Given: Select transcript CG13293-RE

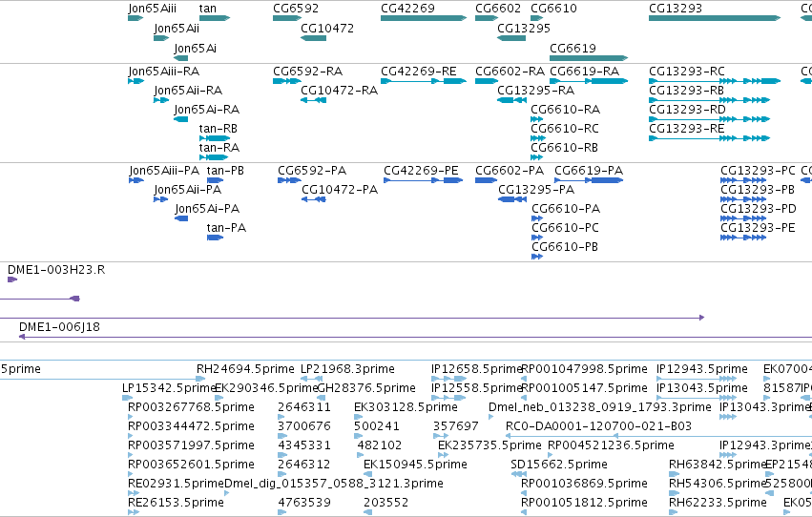Looking at the screenshot, I should click(709, 138).
